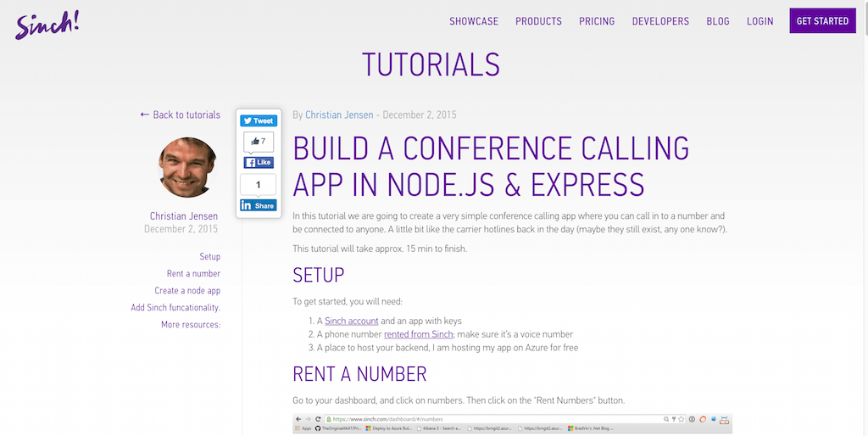This screenshot has width=868, height=436.
Task: Click the TUTORIALS page title
Action: pyautogui.click(x=431, y=64)
